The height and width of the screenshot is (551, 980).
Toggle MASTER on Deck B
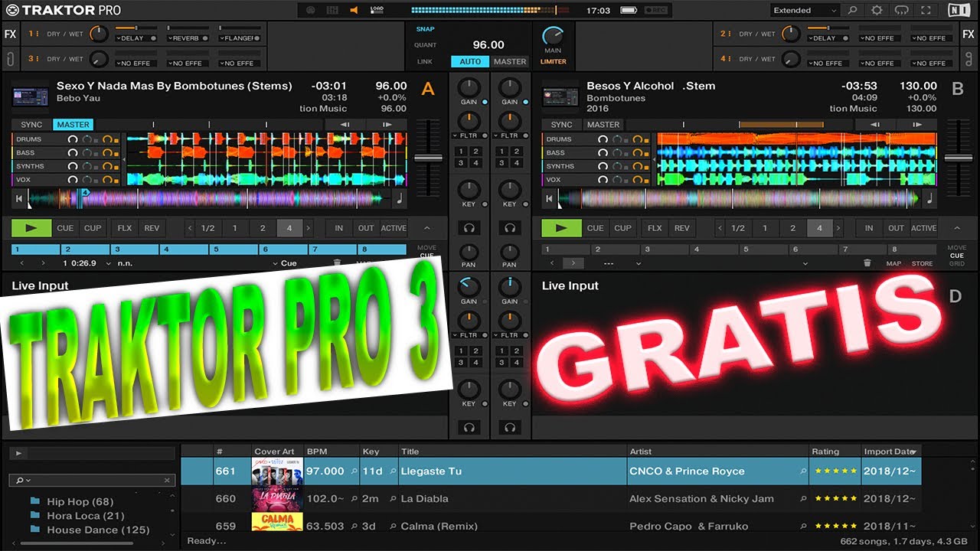coord(603,125)
